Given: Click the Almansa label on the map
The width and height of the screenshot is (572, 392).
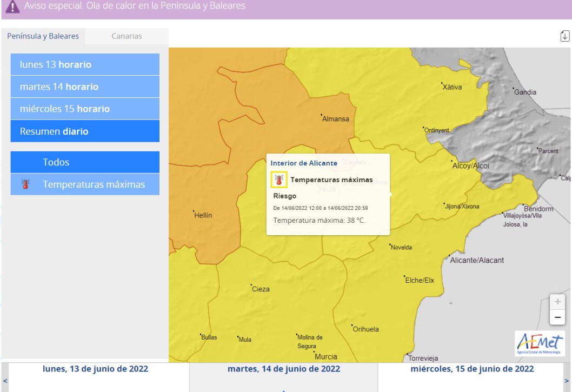Looking at the screenshot, I should pos(335,118).
